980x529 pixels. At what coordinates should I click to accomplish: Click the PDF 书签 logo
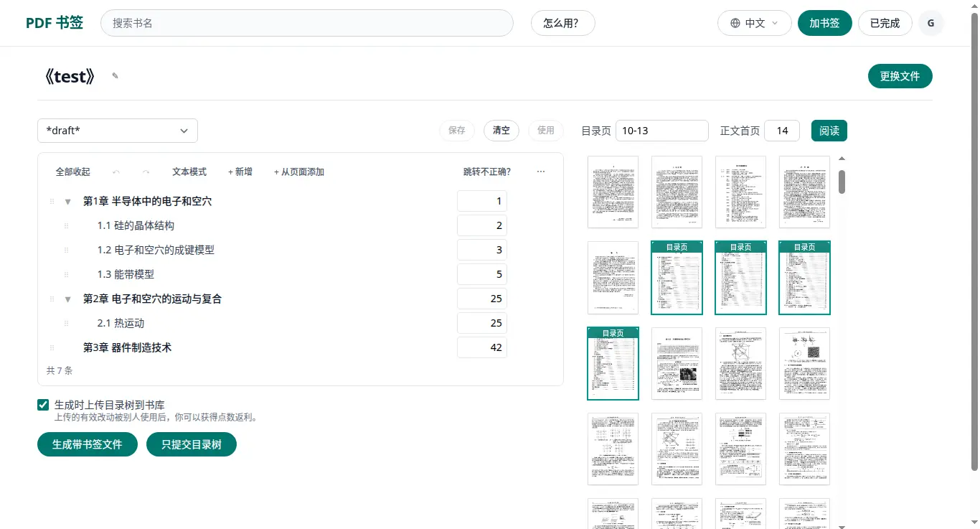point(55,23)
